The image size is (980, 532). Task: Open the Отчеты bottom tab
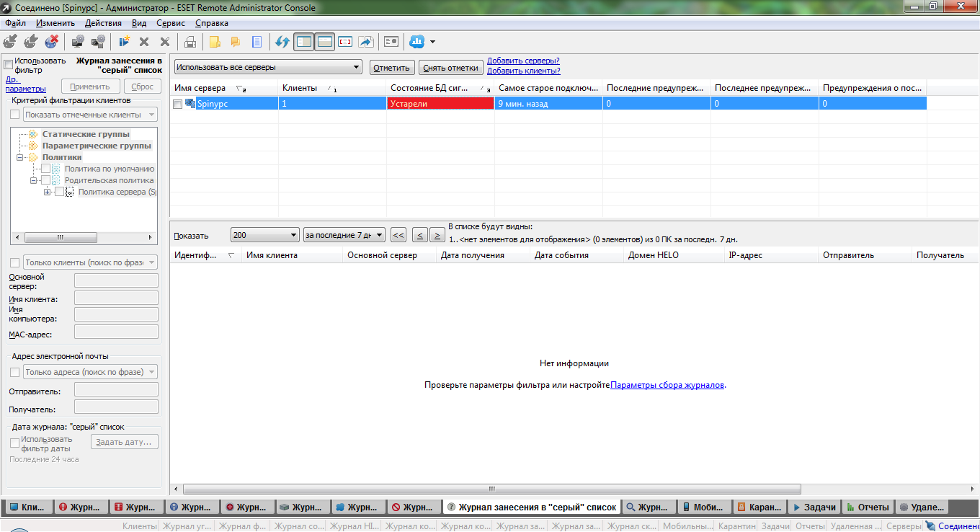click(x=868, y=507)
